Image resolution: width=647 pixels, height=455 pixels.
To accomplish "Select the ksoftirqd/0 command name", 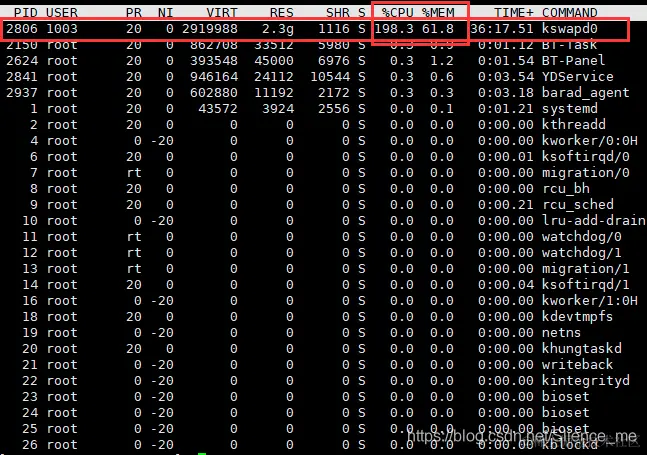I will 586,157.
